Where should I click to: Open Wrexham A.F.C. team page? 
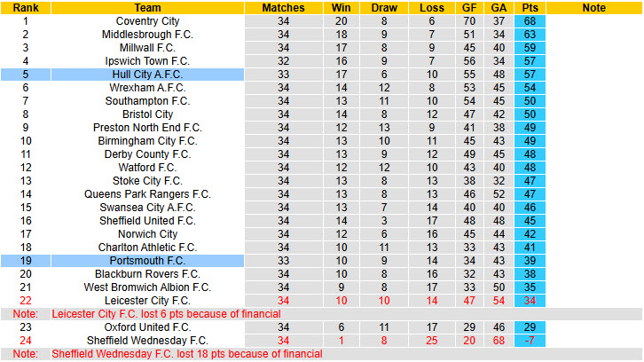pyautogui.click(x=147, y=88)
